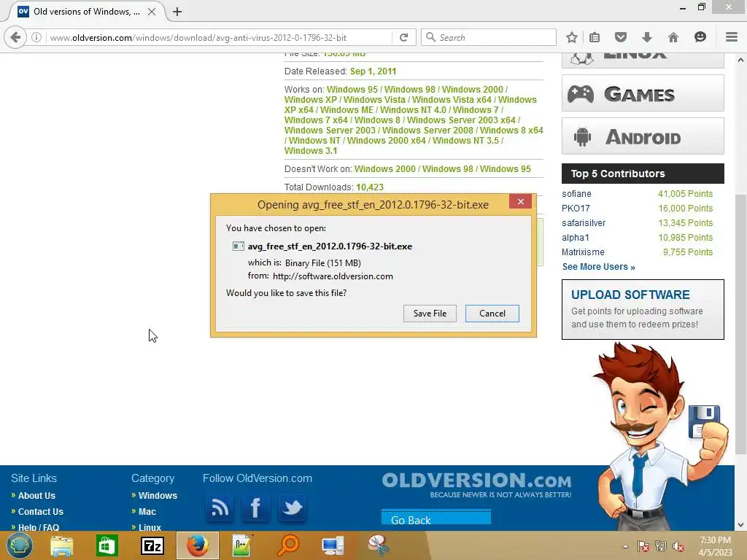The image size is (747, 560).
Task: Click the Upload Software box
Action: point(643,309)
